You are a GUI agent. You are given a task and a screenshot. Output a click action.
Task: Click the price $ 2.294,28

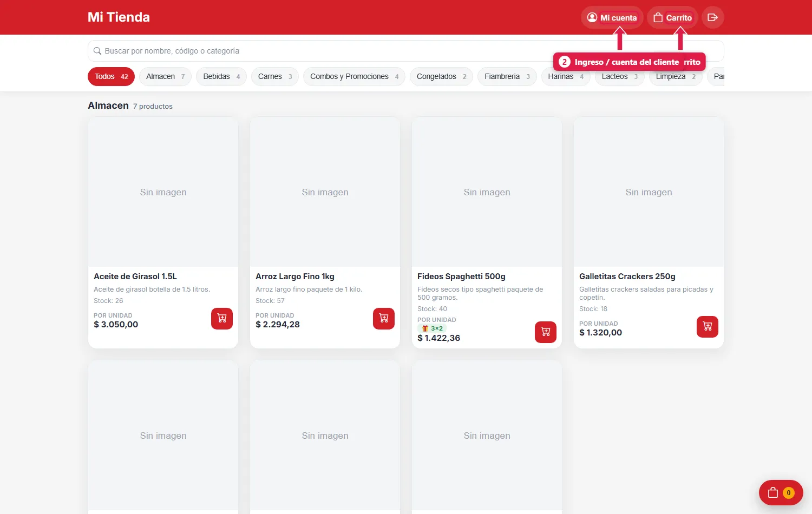(278, 325)
